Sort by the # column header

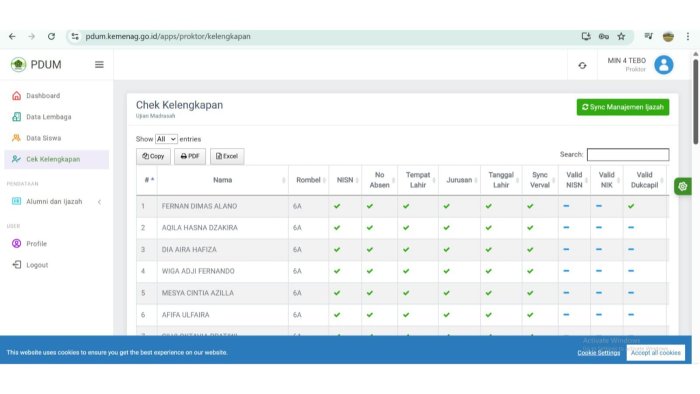147,180
